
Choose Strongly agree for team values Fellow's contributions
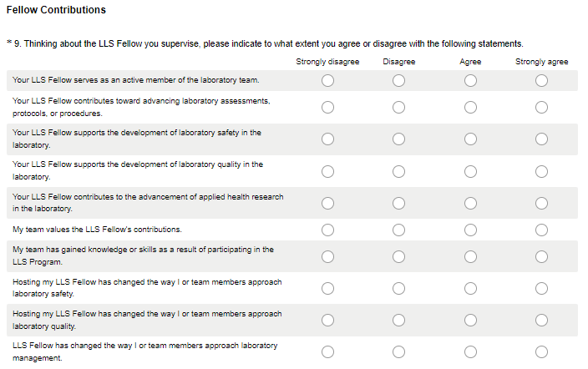(x=542, y=230)
